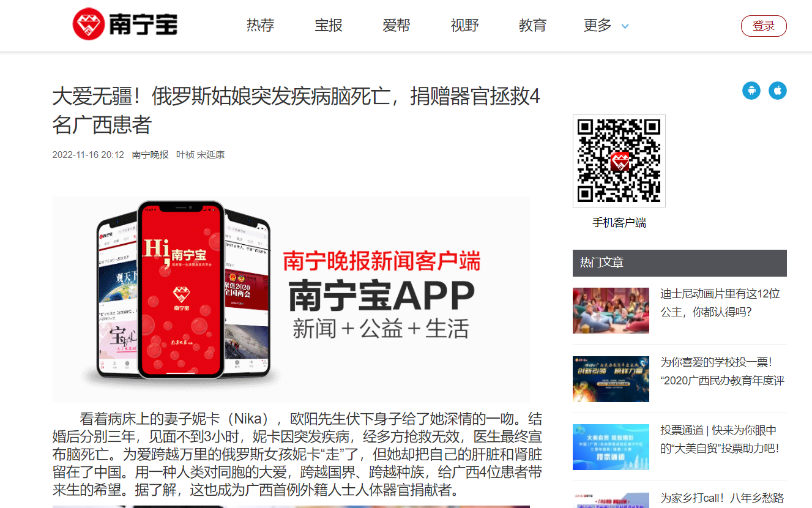Click the author names 叶祯 宋延康
This screenshot has height=508, width=812.
click(200, 155)
